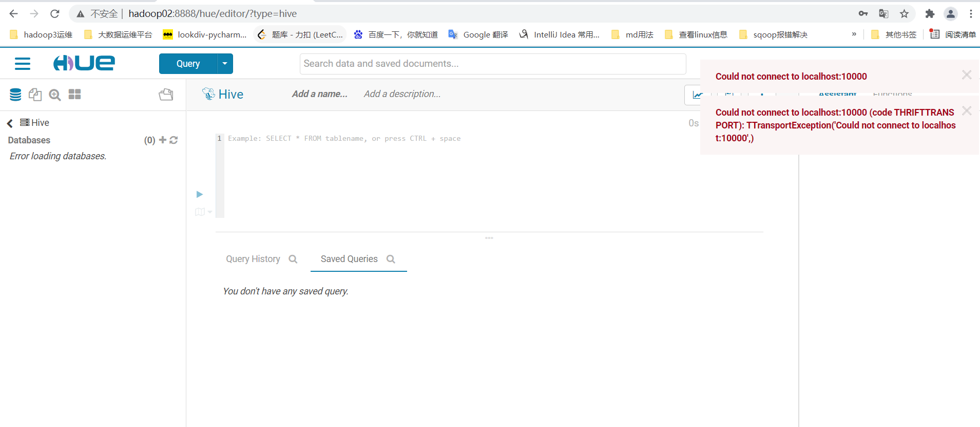980x427 pixels.
Task: Switch to the Saved Queries tab
Action: coord(349,259)
